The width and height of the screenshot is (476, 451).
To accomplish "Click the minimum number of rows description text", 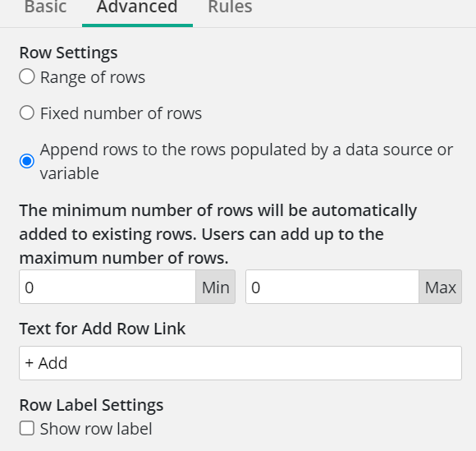I will click(x=218, y=234).
